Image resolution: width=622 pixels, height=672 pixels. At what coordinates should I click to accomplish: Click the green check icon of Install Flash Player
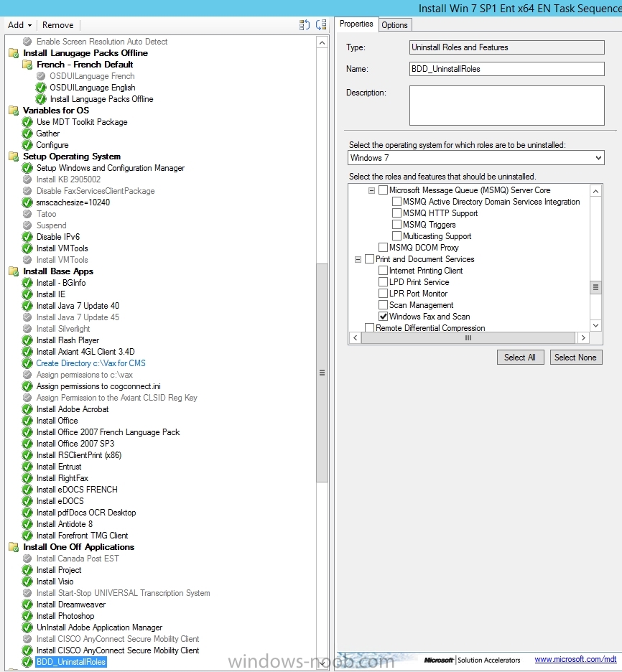pos(27,340)
